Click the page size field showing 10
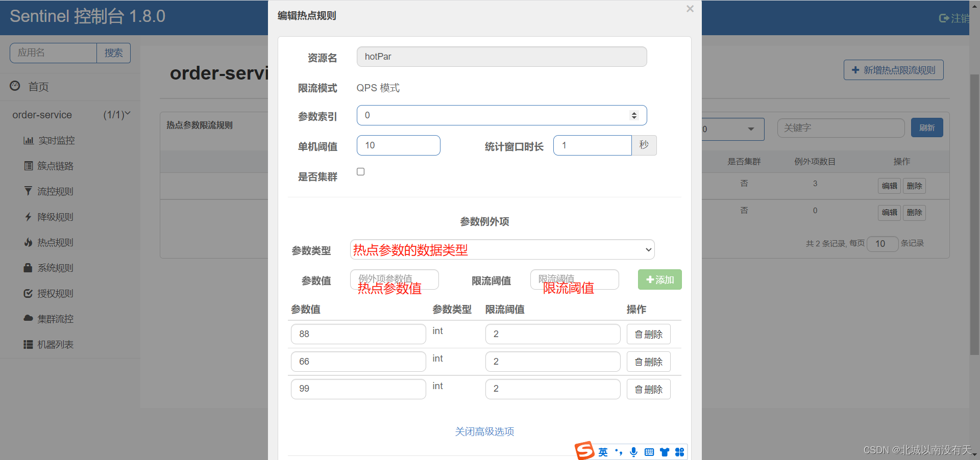Image resolution: width=980 pixels, height=460 pixels. (883, 244)
